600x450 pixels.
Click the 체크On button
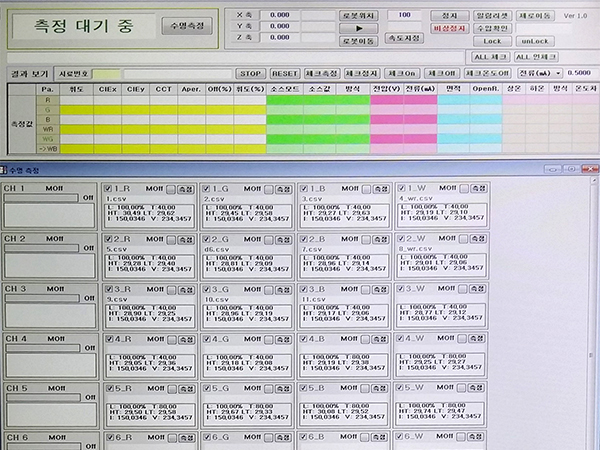tap(402, 73)
